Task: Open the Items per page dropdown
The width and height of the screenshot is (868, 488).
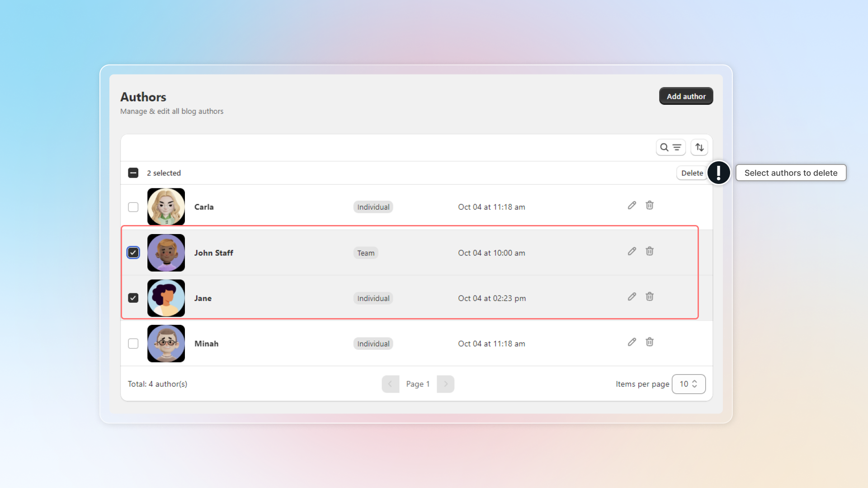Action: pyautogui.click(x=688, y=384)
